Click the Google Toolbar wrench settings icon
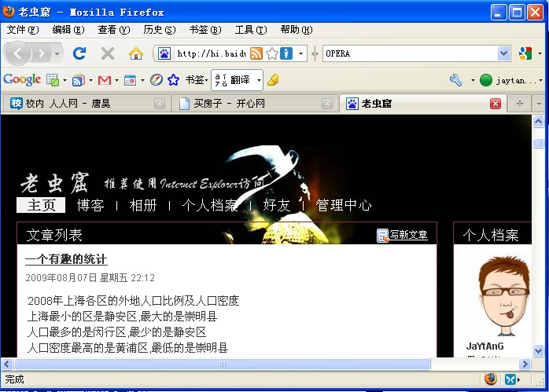This screenshot has width=549, height=392. [x=456, y=80]
